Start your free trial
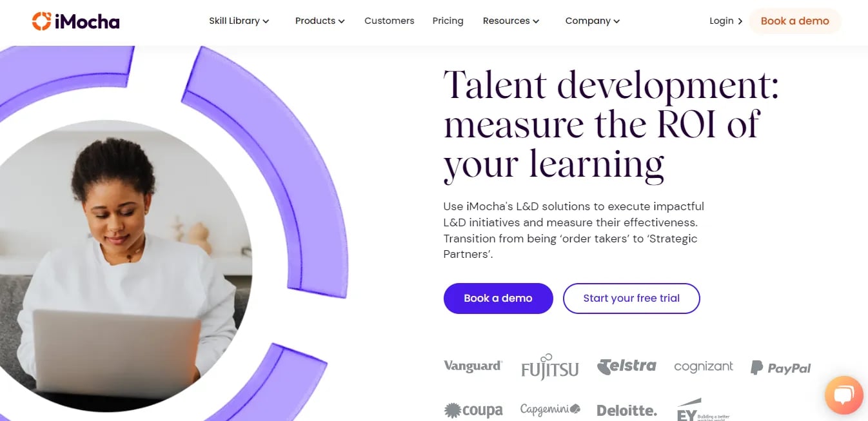The height and width of the screenshot is (421, 868). tap(631, 298)
